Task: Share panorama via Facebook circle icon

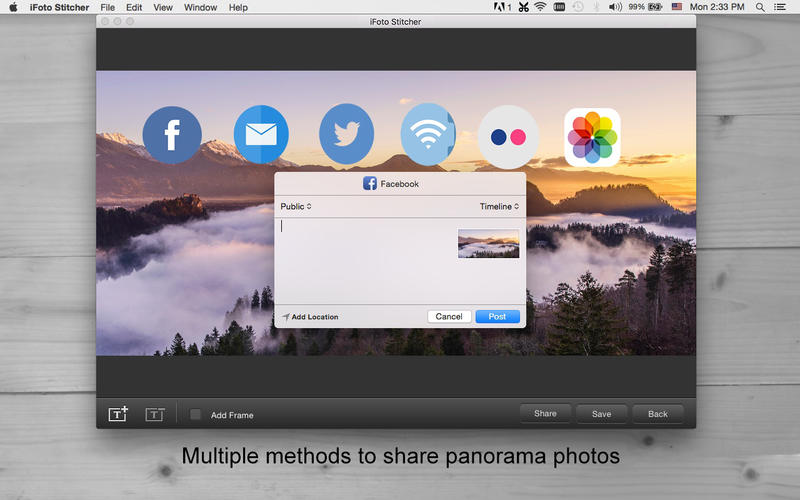Action: pyautogui.click(x=172, y=135)
